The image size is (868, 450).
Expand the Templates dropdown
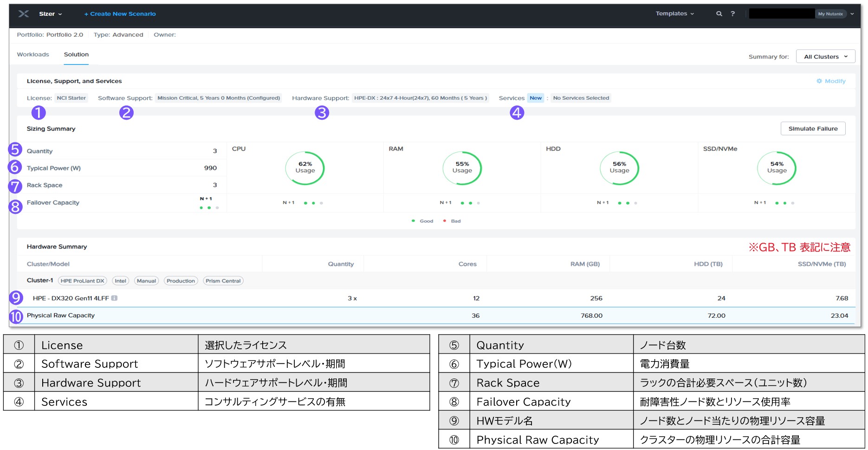coord(675,13)
